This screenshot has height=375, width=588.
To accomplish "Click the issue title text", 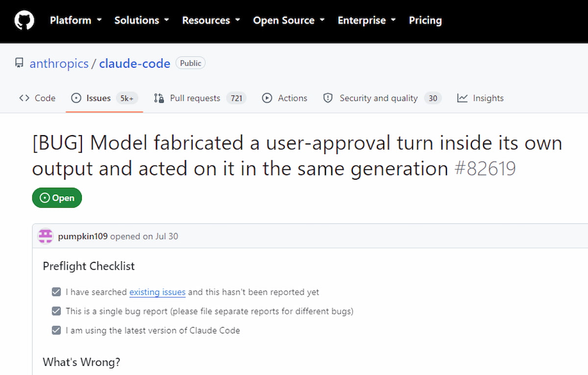I will (296, 156).
